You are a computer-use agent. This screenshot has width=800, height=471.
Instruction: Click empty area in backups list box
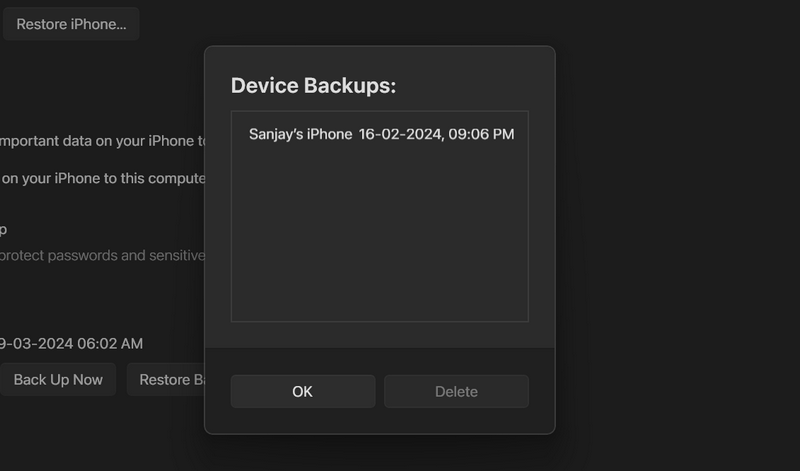point(379,240)
